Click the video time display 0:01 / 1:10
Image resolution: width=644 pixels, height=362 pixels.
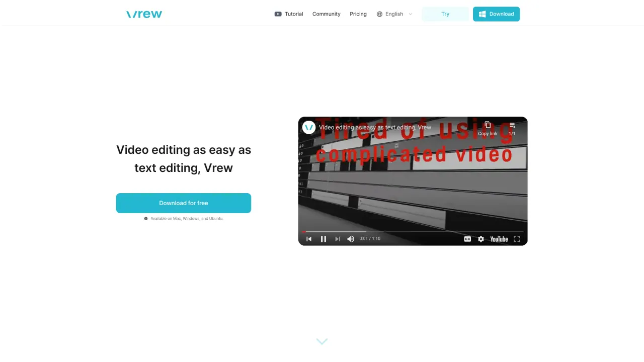[370, 239]
